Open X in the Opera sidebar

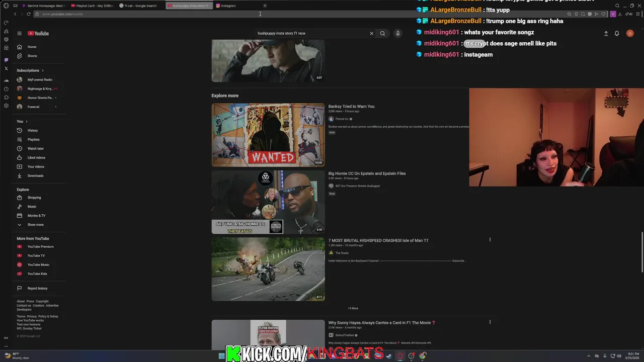[6, 68]
